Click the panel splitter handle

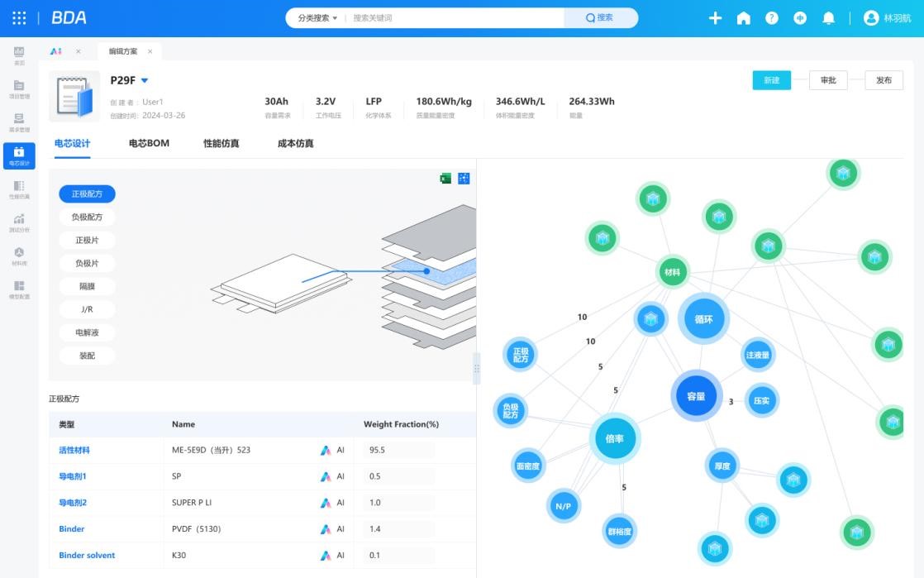(476, 369)
